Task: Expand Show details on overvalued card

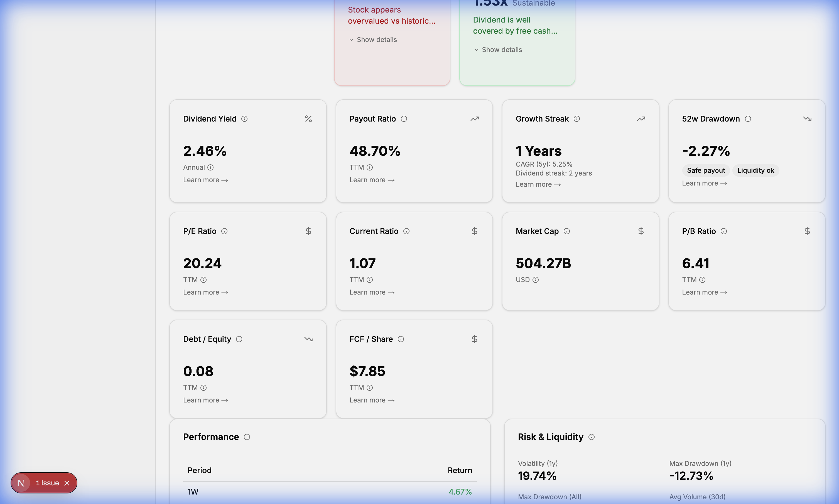Action: (373, 40)
